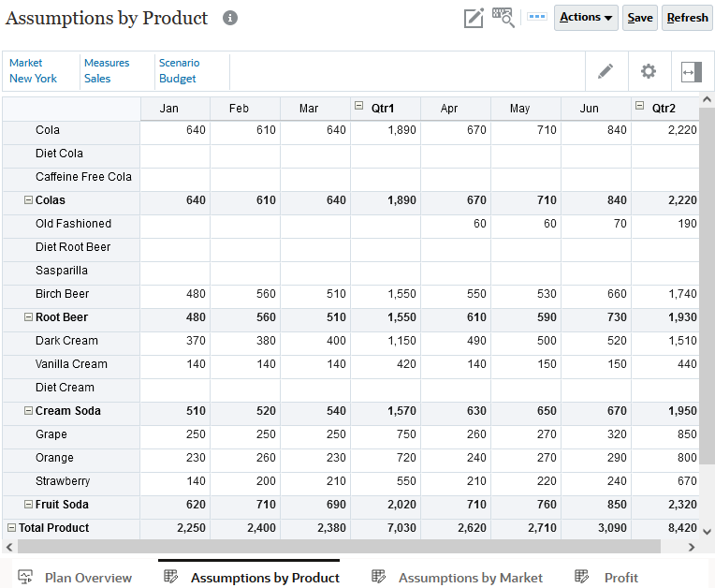Screen dimensions: 715x588
Task: Click the Save button
Action: pos(640,18)
